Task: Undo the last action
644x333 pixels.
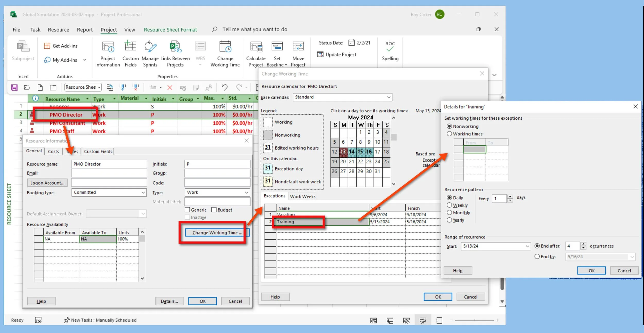Action: point(224,87)
